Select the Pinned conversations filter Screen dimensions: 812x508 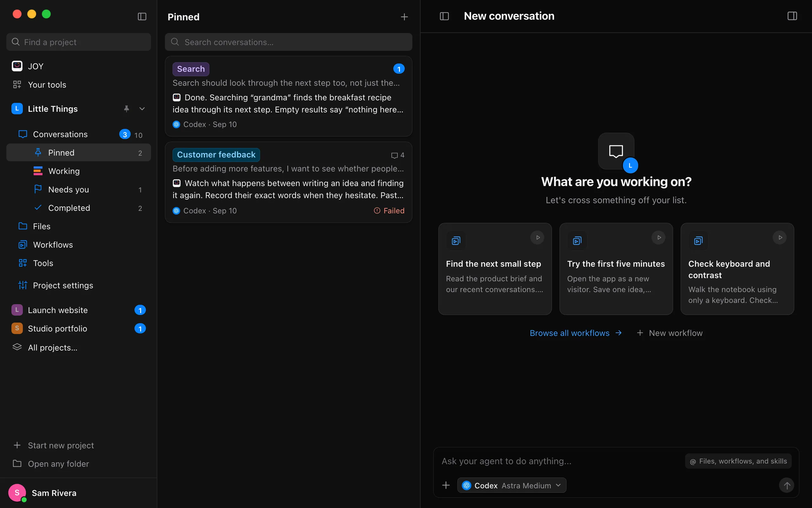click(79, 152)
